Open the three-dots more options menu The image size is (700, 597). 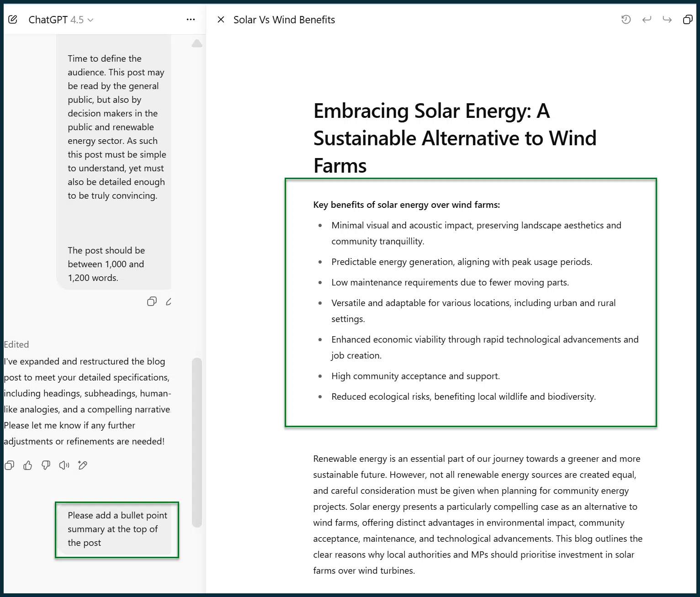tap(191, 20)
